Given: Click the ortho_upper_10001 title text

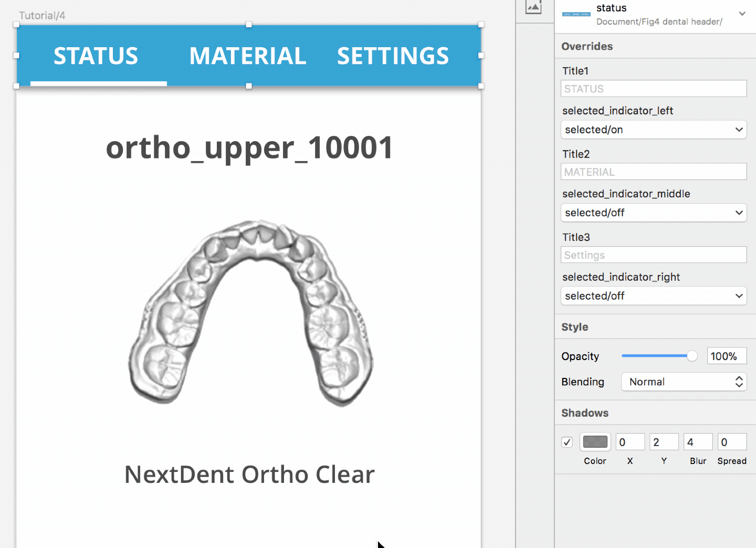Looking at the screenshot, I should point(249,147).
